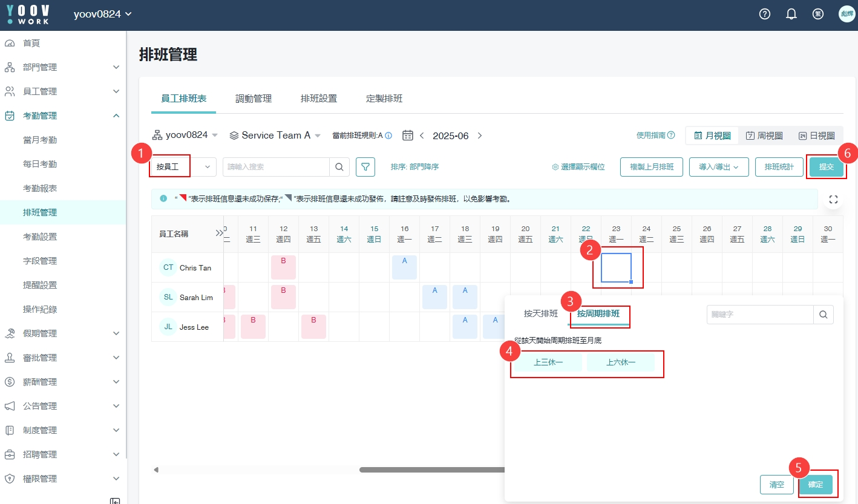
Task: Go to next month arrow
Action: point(480,136)
